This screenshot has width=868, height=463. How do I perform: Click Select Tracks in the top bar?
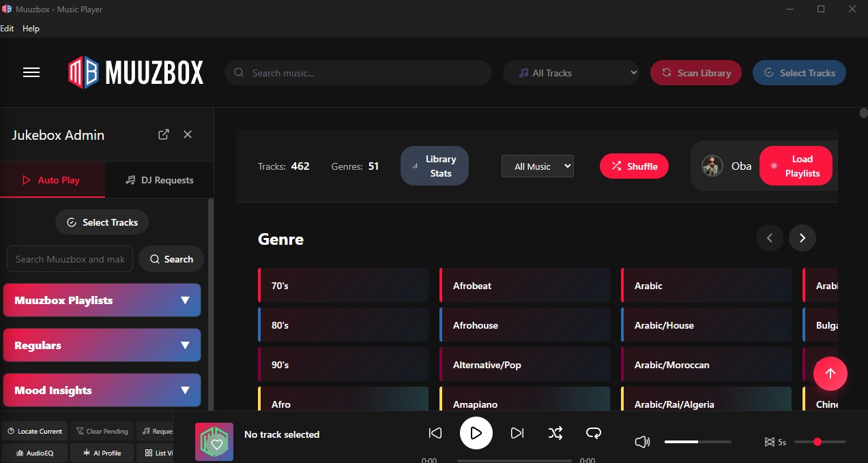click(x=799, y=73)
